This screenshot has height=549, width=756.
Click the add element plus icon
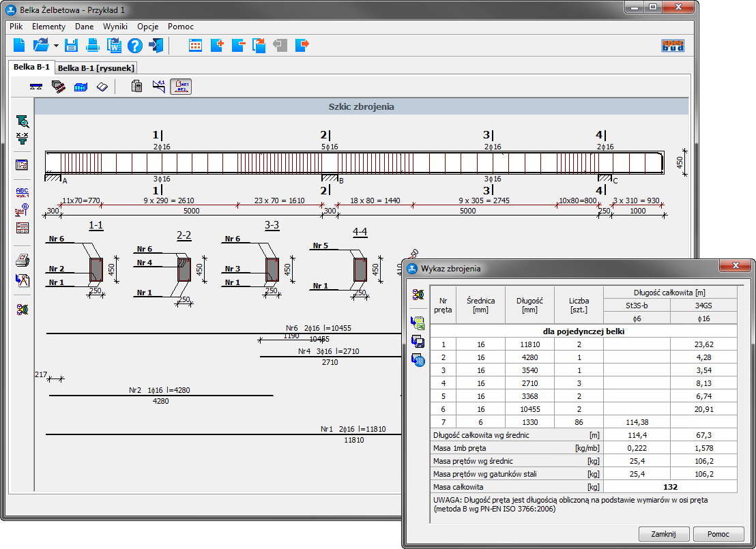pos(217,46)
